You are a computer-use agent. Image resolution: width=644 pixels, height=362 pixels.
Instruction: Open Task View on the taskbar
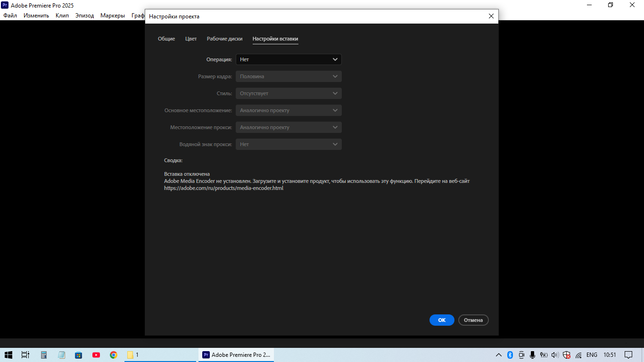(x=25, y=355)
